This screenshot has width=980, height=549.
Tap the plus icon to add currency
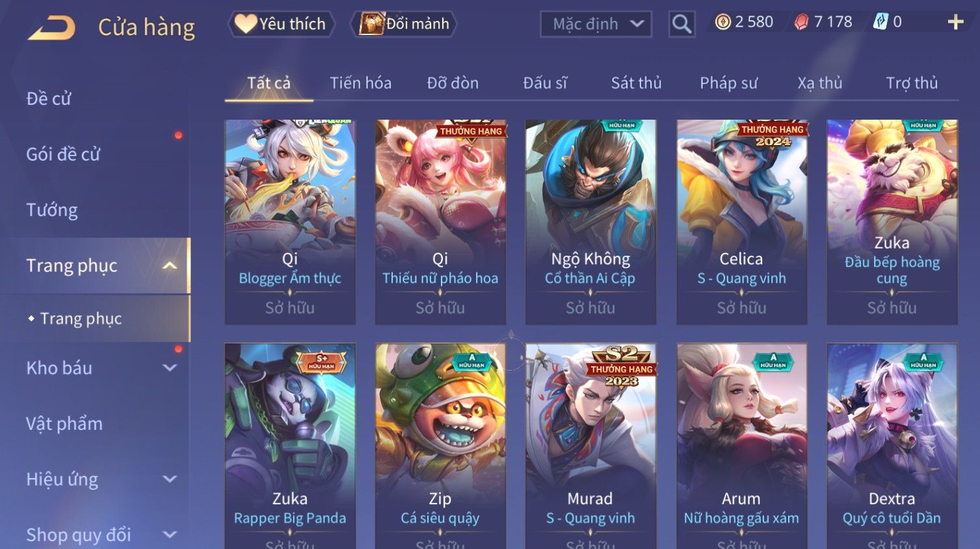[955, 22]
